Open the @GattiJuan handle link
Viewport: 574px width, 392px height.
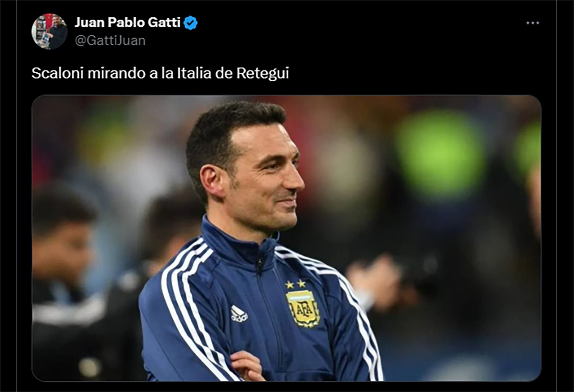(110, 40)
